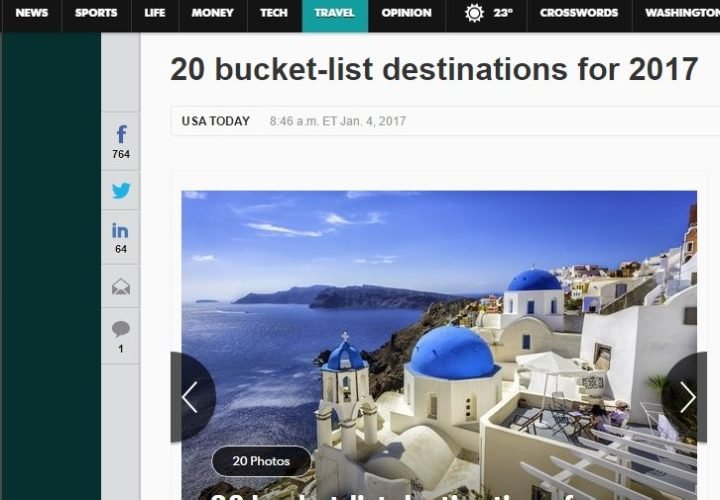
Task: Open the Opinion section
Action: pos(406,13)
